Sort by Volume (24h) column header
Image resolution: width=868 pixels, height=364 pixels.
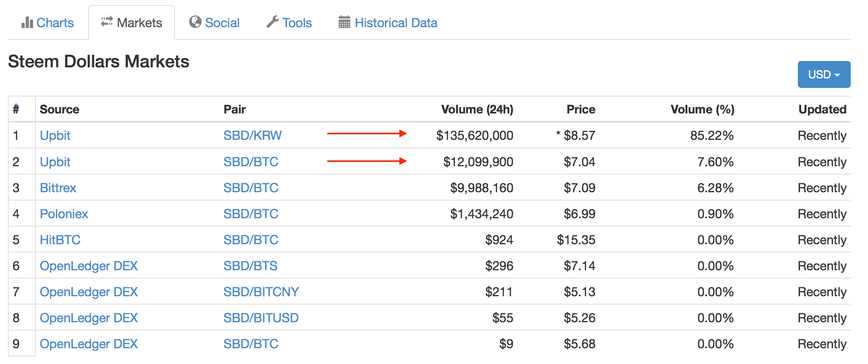(477, 109)
